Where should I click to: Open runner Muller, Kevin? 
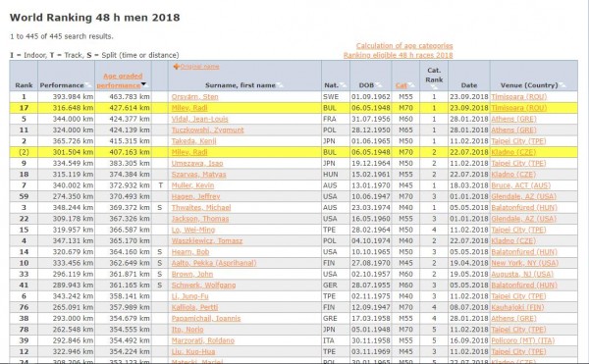[x=192, y=185]
